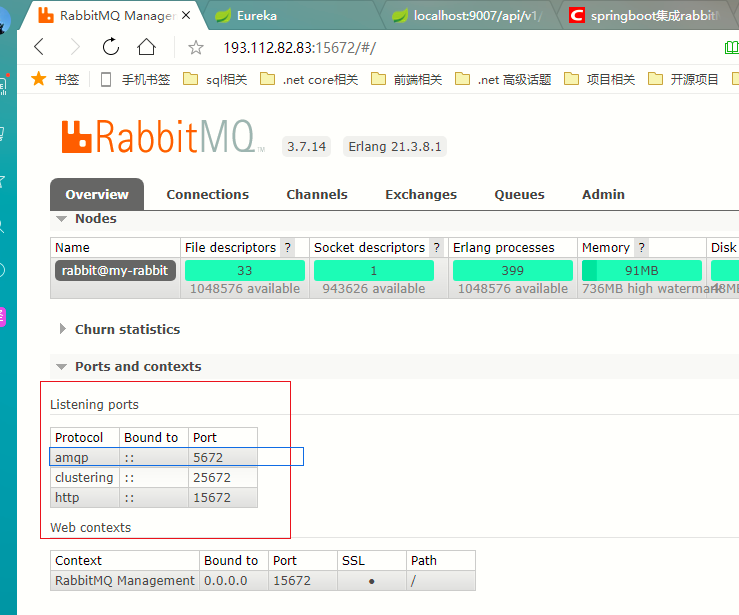Open the .net 高级话题 bookmark folder
The height and width of the screenshot is (615, 739).
503,79
